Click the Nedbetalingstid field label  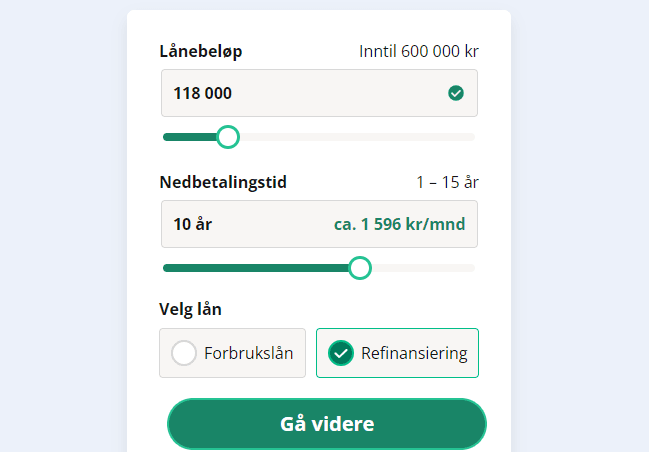coord(223,182)
